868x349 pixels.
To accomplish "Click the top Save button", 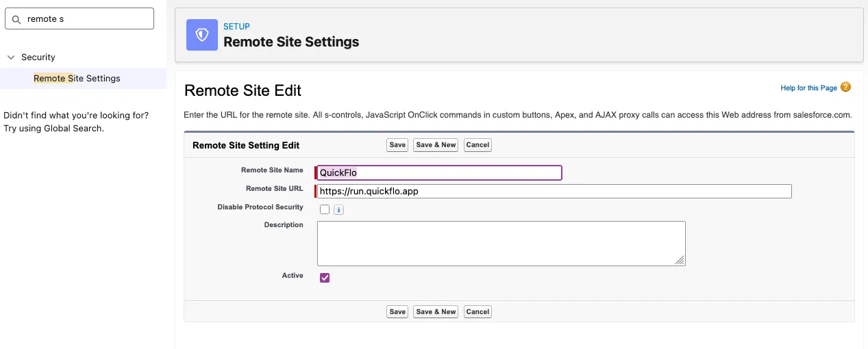I will pyautogui.click(x=397, y=145).
